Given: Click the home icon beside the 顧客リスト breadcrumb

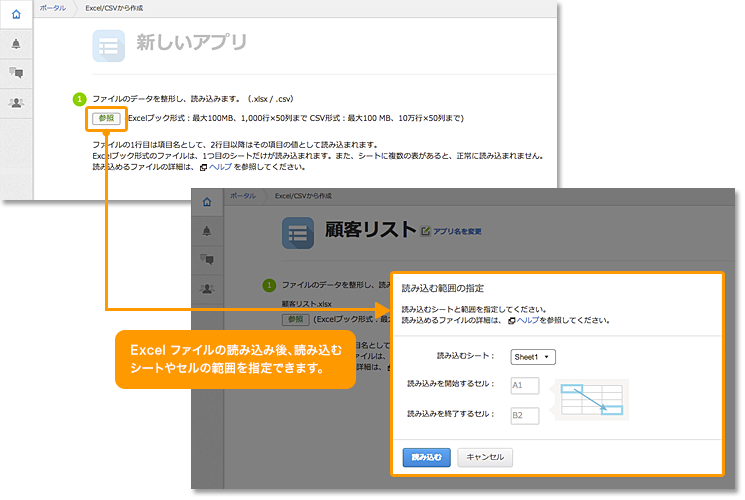Looking at the screenshot, I should pos(207,203).
